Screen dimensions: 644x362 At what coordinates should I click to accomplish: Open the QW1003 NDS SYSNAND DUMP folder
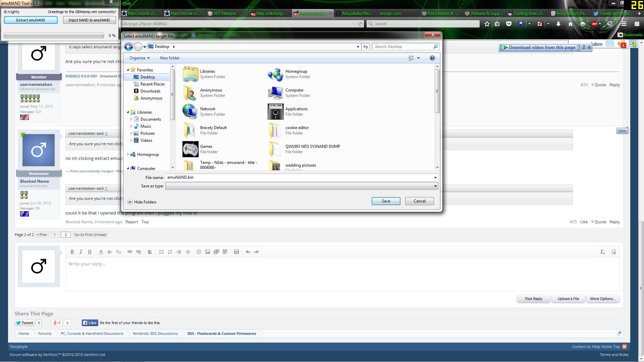tap(304, 149)
